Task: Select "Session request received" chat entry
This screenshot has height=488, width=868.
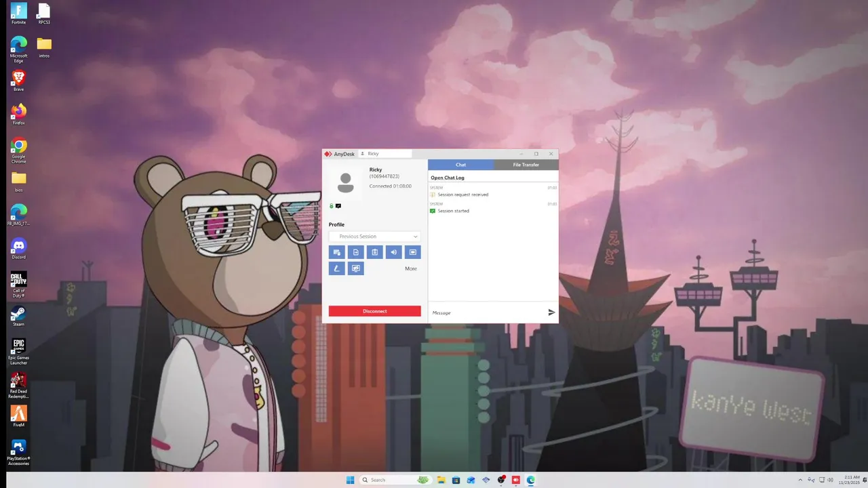Action: click(x=463, y=195)
